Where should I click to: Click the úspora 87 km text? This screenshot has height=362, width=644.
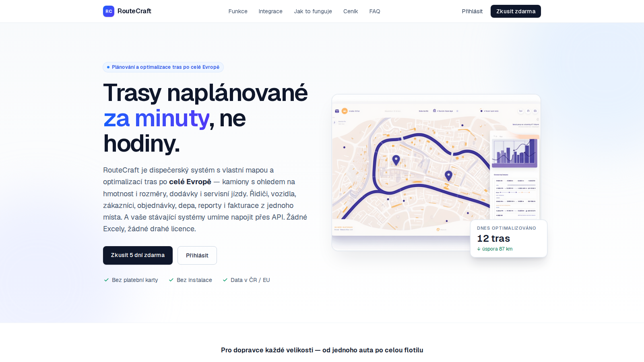click(497, 249)
